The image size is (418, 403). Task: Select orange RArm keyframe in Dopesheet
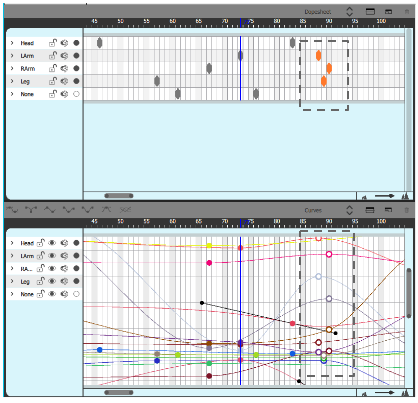coord(329,68)
